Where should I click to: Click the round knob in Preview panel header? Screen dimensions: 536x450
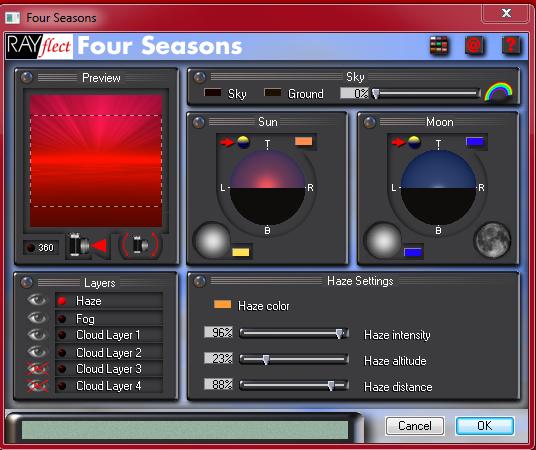click(x=27, y=78)
